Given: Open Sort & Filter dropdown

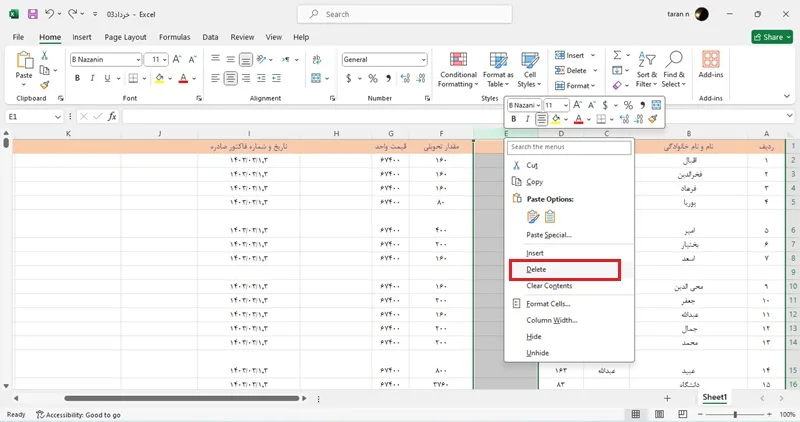Looking at the screenshot, I should [x=646, y=69].
